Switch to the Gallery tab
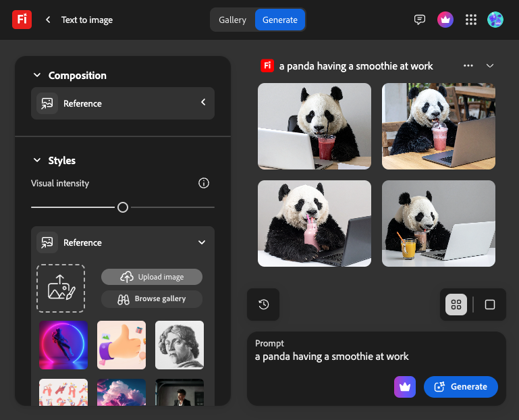This screenshot has height=420, width=519. click(x=232, y=20)
